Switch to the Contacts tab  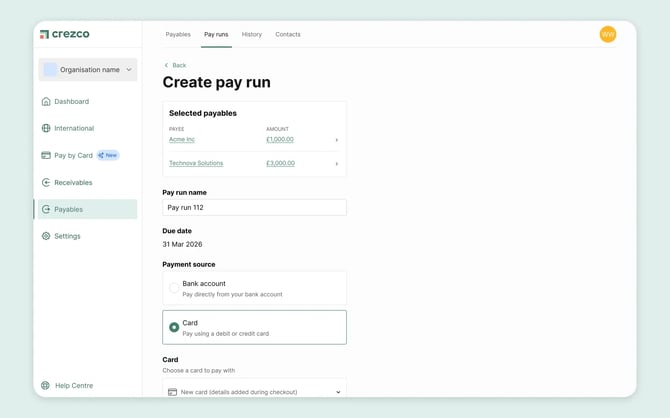tap(288, 34)
